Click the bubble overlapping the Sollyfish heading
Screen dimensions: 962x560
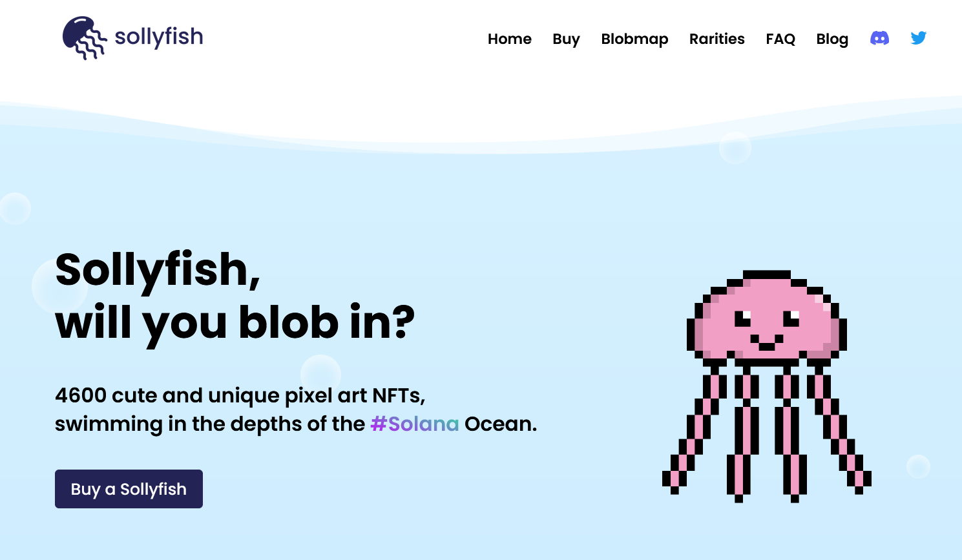pyautogui.click(x=59, y=286)
